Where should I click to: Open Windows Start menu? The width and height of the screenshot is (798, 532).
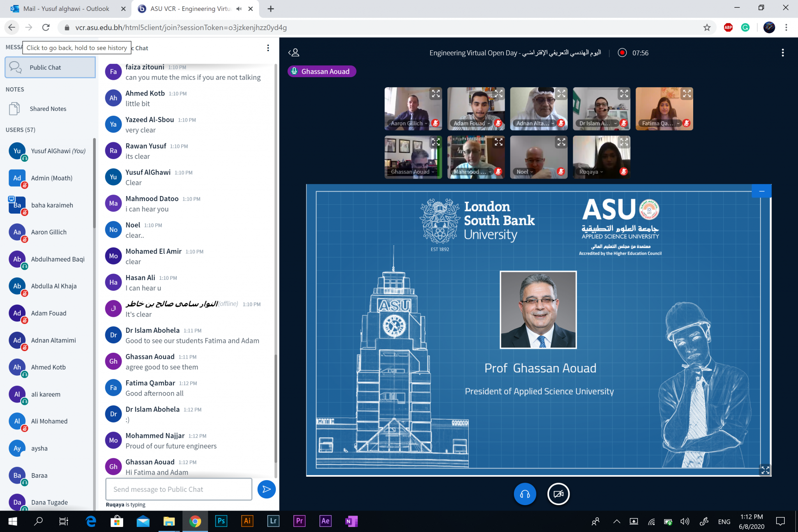coord(12,521)
